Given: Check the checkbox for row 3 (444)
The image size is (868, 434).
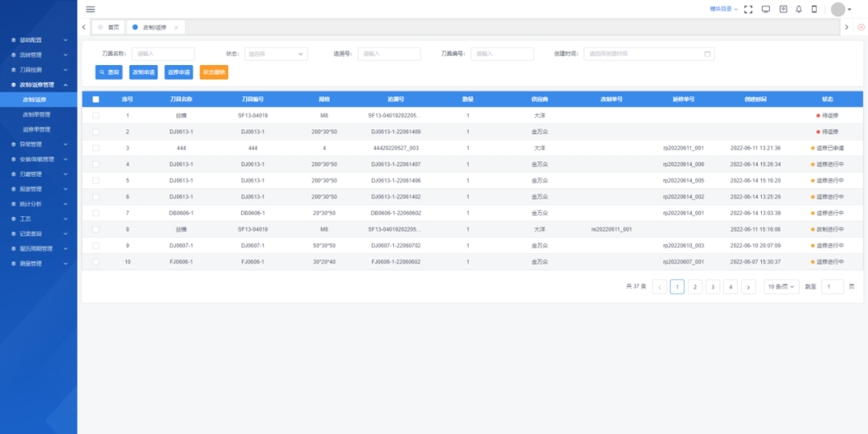Looking at the screenshot, I should (96, 148).
